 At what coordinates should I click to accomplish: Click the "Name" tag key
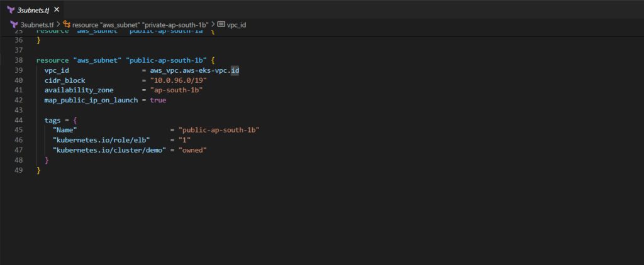65,130
